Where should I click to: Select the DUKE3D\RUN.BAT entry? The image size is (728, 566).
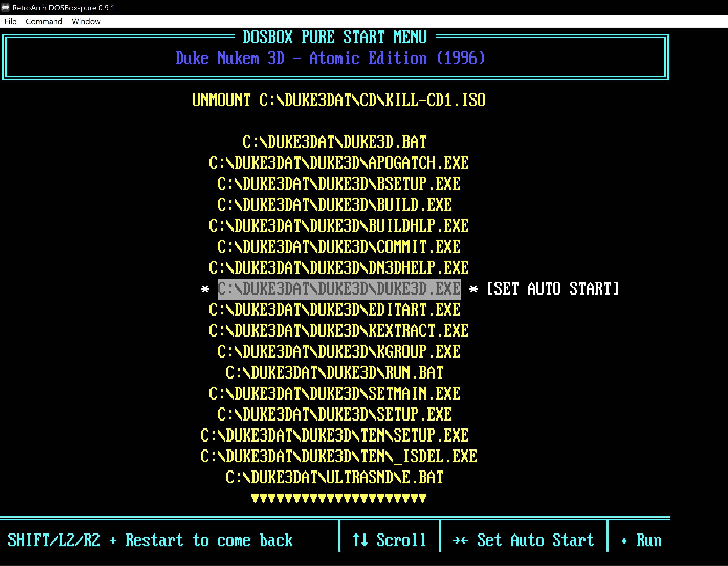coord(334,373)
